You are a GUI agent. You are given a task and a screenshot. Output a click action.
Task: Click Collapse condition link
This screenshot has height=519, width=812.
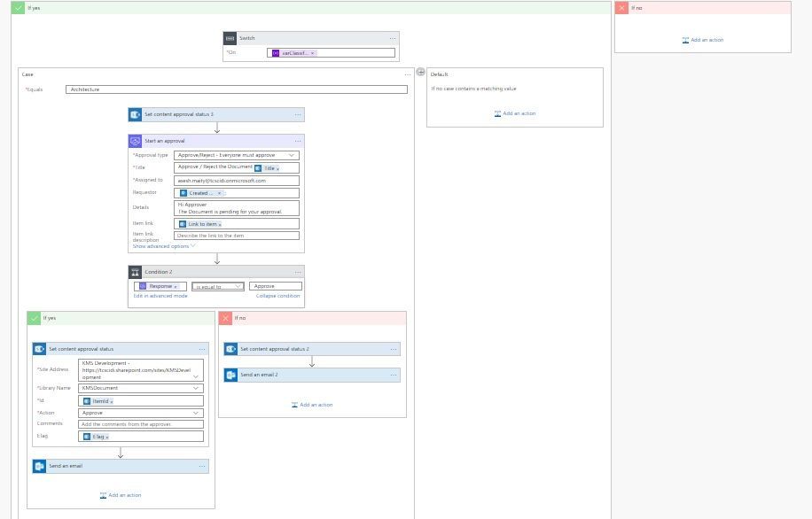coord(277,296)
